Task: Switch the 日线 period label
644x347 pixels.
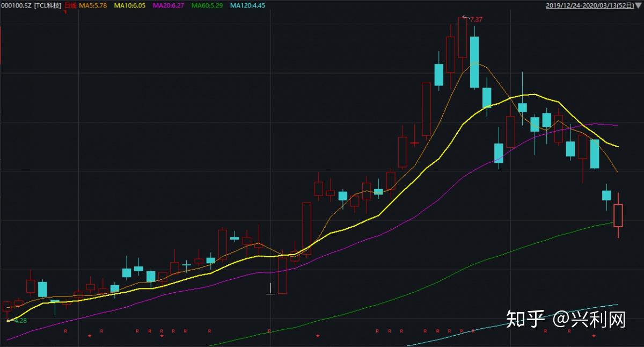Action: pyautogui.click(x=70, y=5)
